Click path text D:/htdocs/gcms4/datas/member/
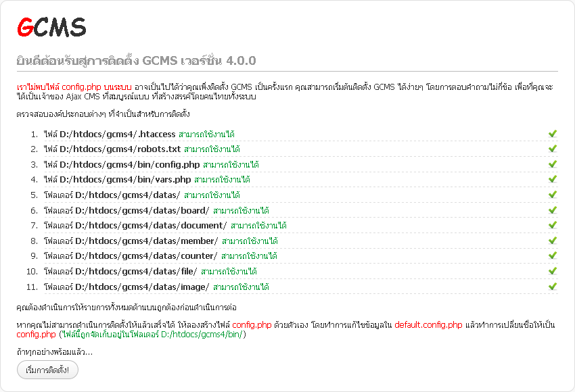This screenshot has width=575, height=392. [x=147, y=241]
